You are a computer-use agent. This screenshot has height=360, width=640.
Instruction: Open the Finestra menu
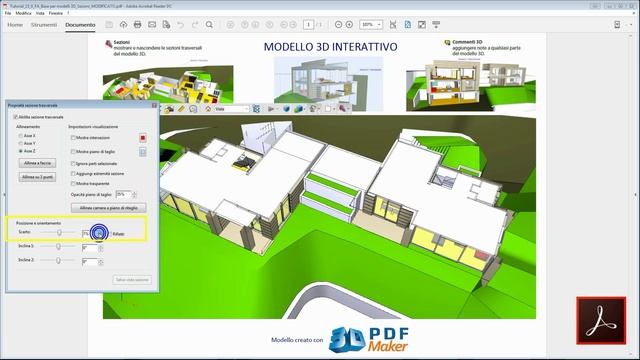tap(56, 13)
